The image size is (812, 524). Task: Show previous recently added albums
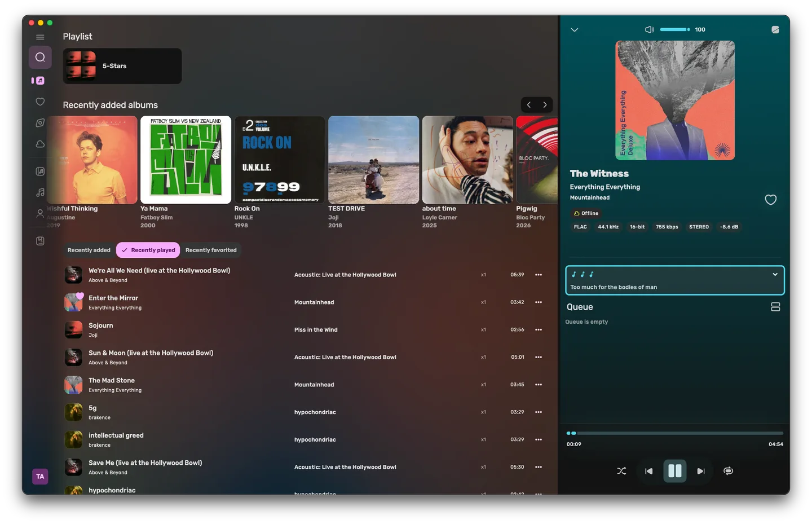529,105
